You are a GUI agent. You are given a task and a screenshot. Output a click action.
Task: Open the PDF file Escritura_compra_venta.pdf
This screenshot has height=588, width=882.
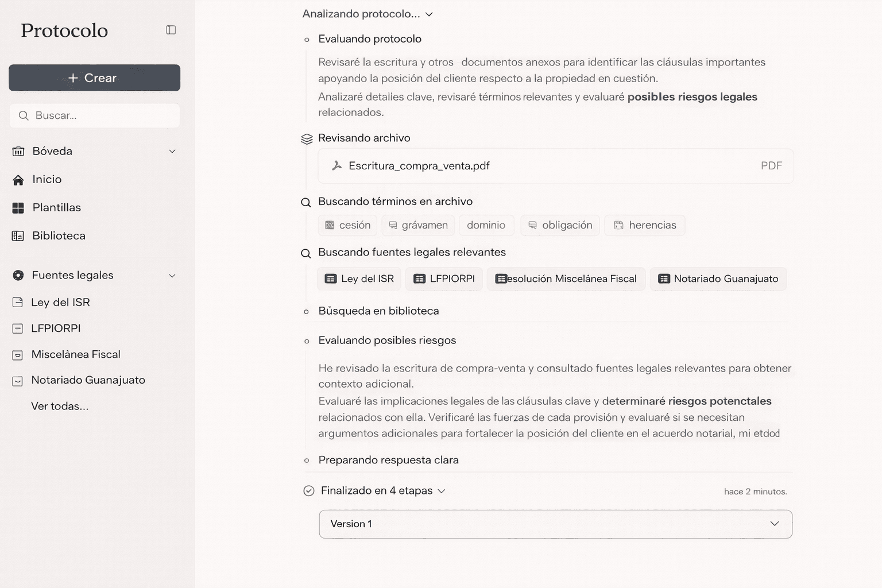pos(418,166)
